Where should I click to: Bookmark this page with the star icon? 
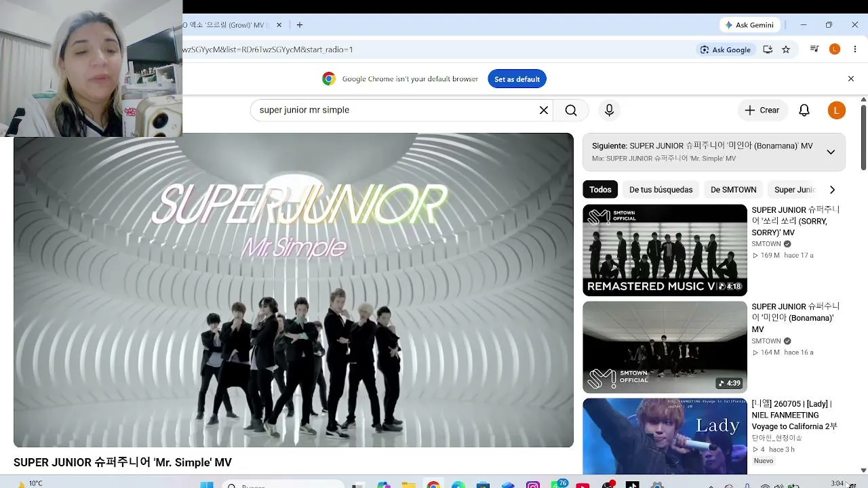pos(786,49)
